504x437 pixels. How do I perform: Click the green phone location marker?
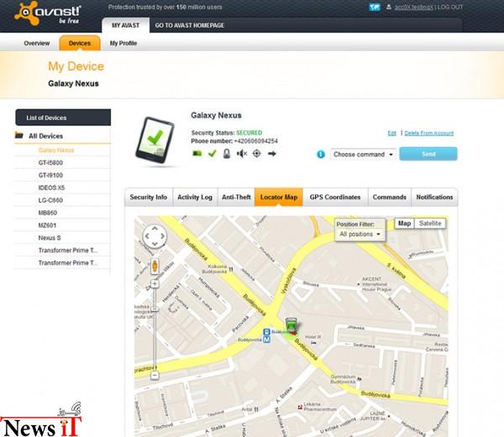tap(291, 325)
